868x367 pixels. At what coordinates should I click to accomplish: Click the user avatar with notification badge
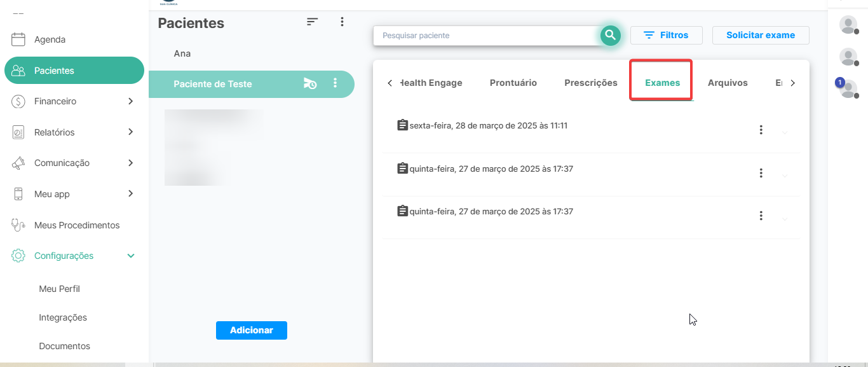coord(848,88)
